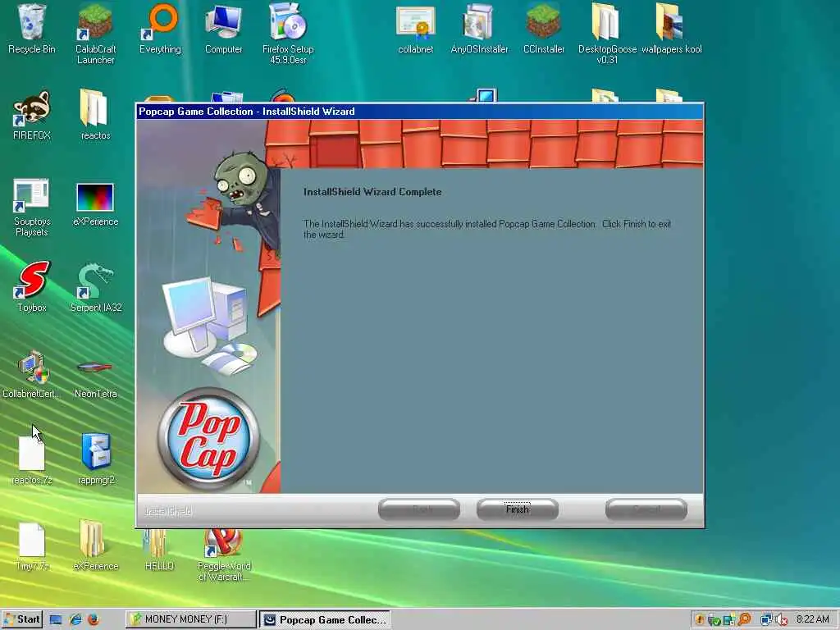The image size is (840, 630).
Task: Select the Everything shortcut on the desktop
Action: click(x=160, y=30)
